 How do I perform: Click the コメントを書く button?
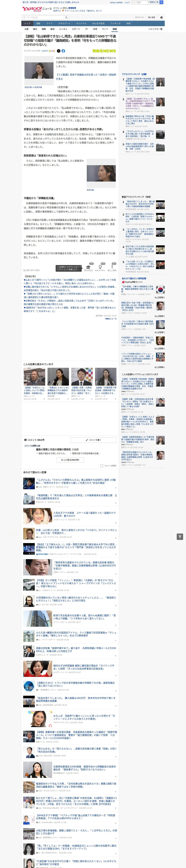pos(93,440)
